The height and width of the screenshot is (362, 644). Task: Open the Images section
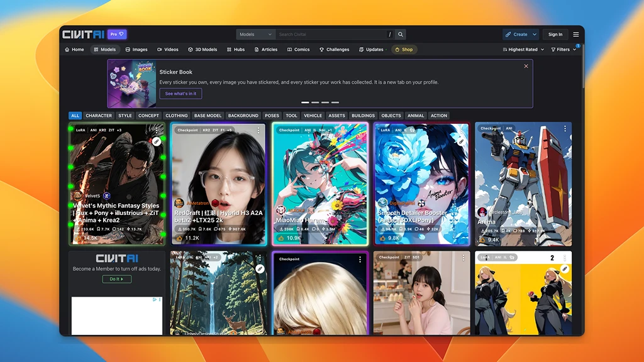(x=136, y=49)
